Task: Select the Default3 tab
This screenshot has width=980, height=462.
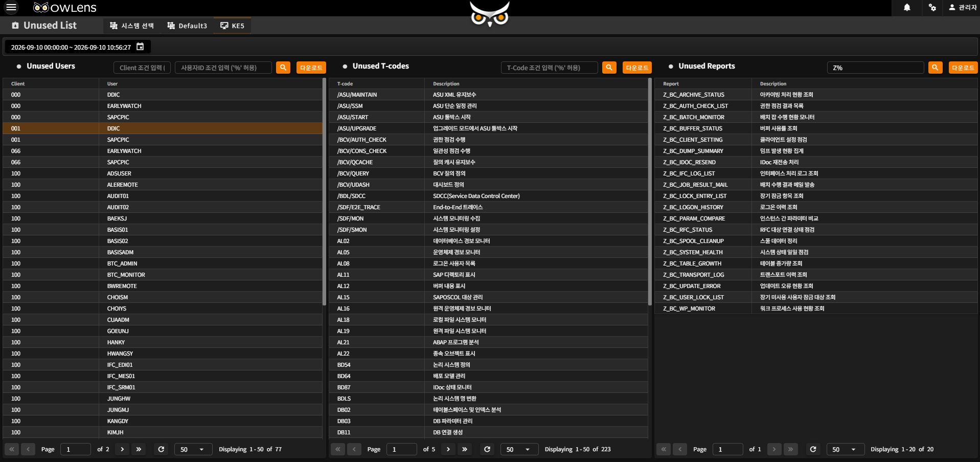Action: [187, 26]
